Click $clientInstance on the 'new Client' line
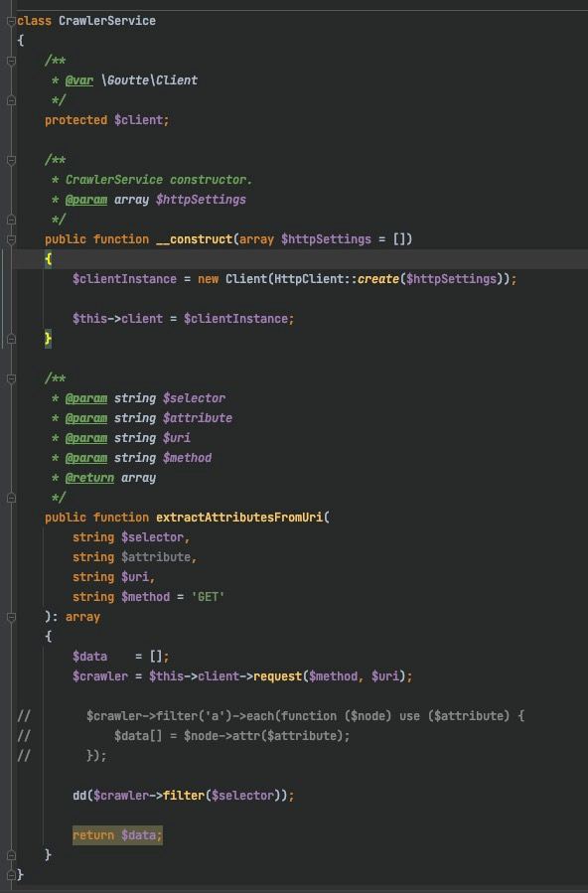 pos(125,279)
